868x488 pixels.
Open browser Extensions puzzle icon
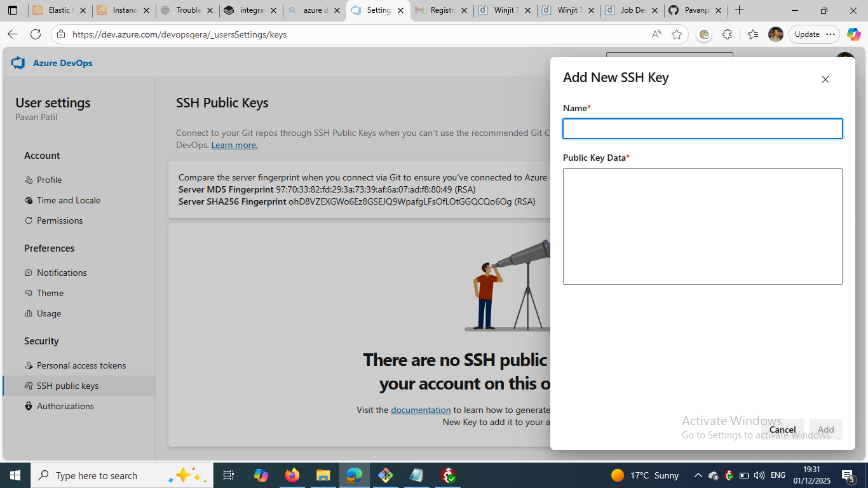click(727, 34)
